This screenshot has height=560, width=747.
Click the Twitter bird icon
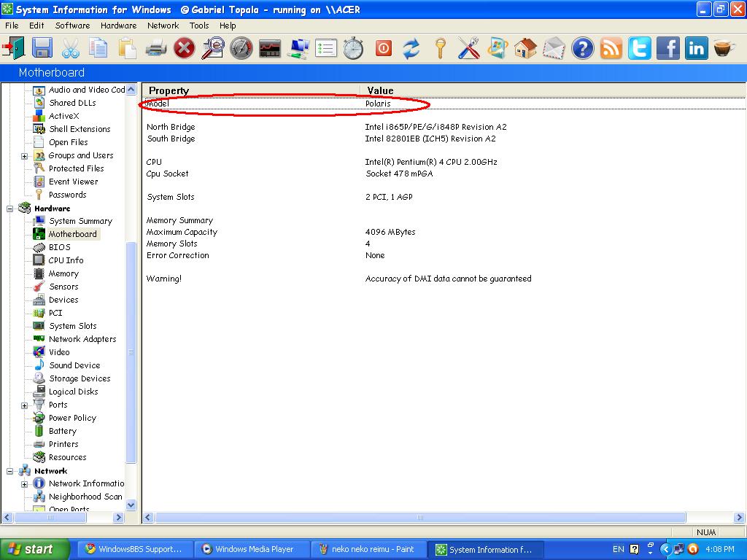click(640, 47)
